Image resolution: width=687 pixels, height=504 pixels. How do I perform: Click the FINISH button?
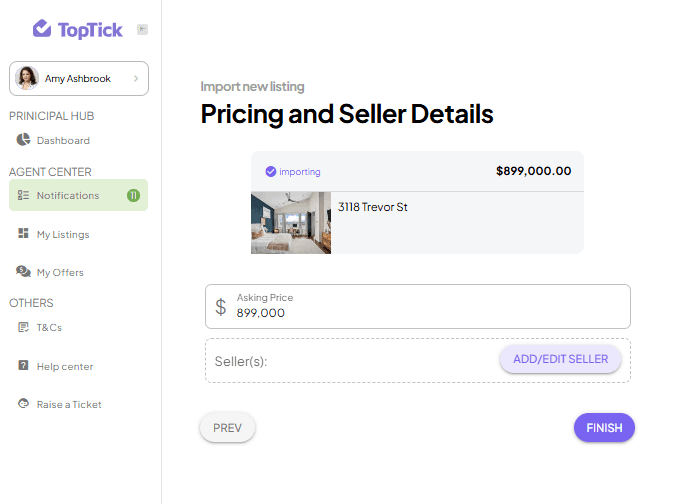(604, 427)
